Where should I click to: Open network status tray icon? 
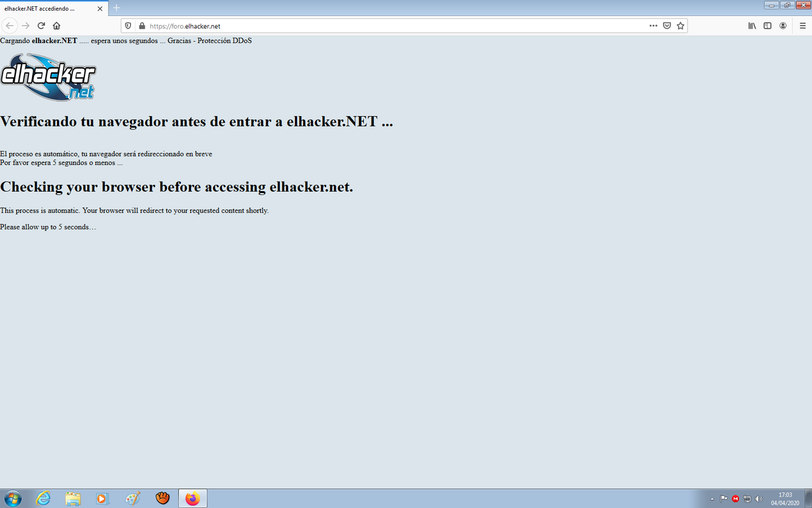(747, 498)
